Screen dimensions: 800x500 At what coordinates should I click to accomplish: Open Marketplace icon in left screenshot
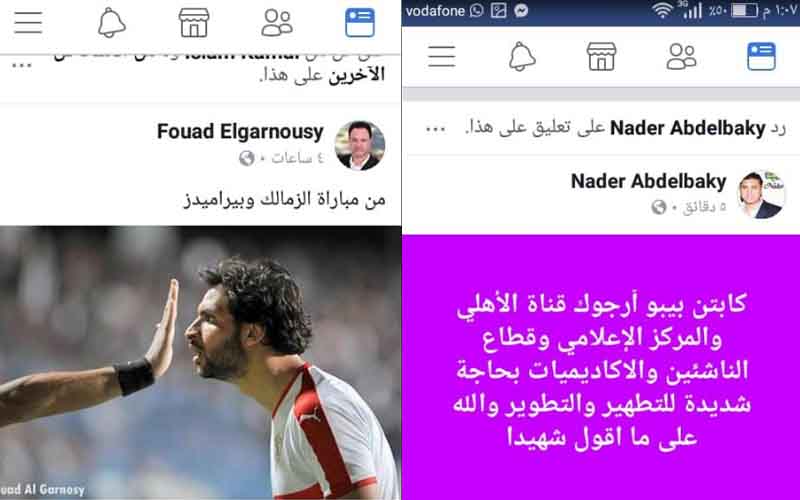pyautogui.click(x=194, y=23)
